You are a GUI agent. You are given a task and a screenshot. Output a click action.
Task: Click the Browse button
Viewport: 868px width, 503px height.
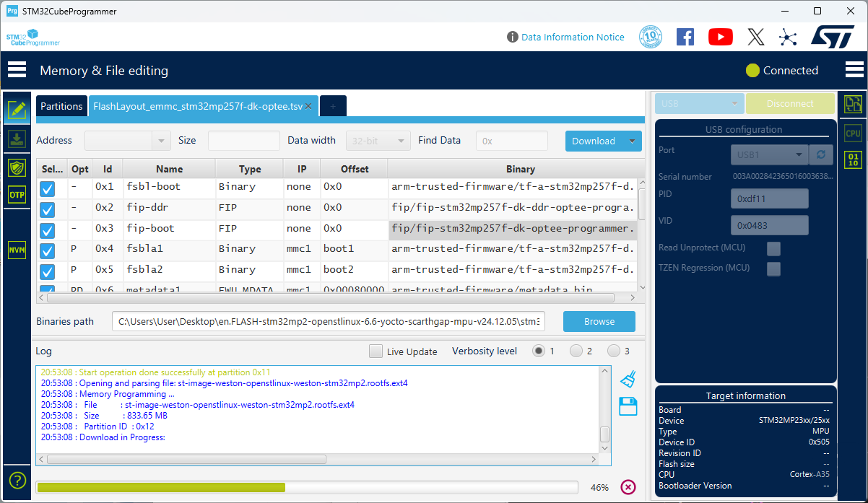599,321
